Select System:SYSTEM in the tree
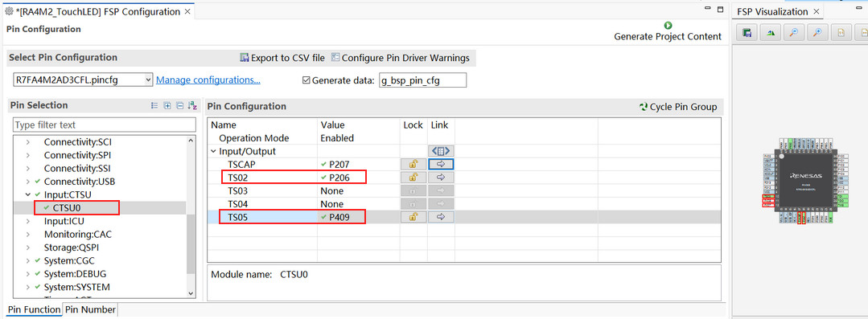Screen dimensions: 868x319 76,288
